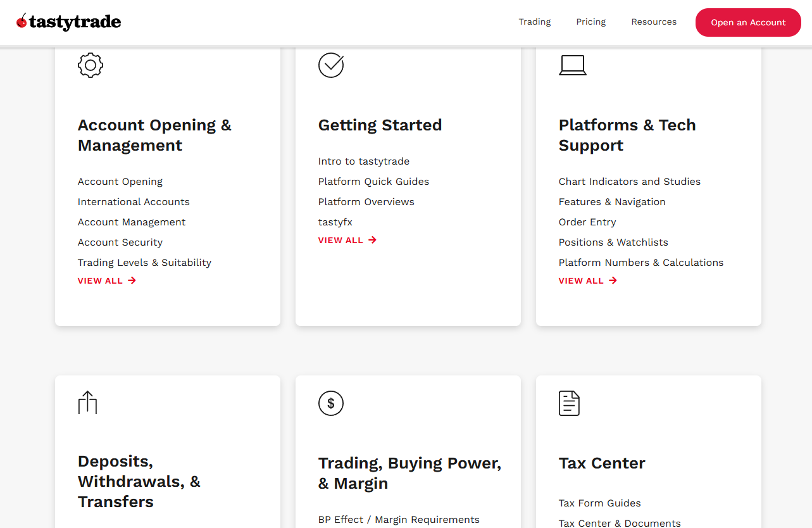This screenshot has width=812, height=528.
Task: Go to Trading Levels & Suitability link
Action: pos(144,263)
